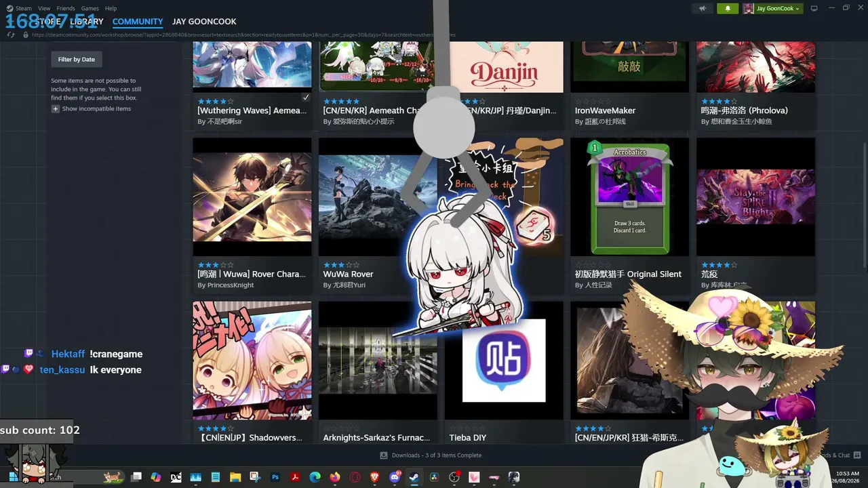
Task: Open the Help menu
Action: (111, 8)
